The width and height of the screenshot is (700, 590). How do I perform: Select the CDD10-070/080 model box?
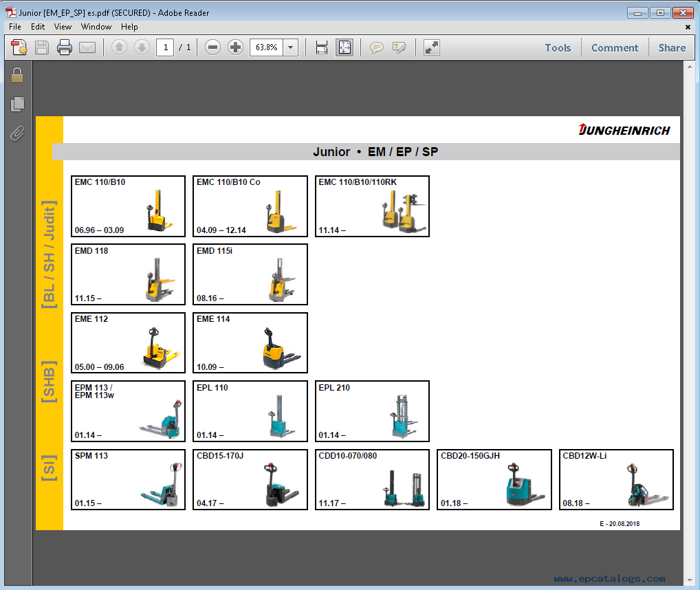(x=372, y=479)
